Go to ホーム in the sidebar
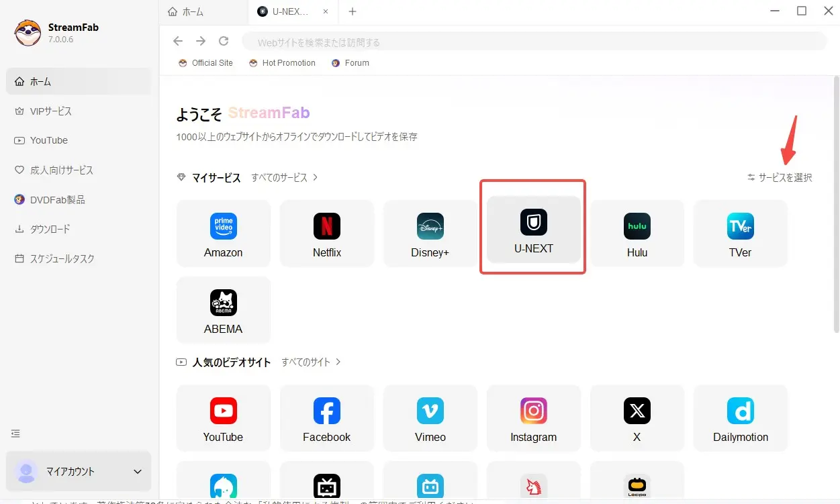Screen dimensions: 840x504 click(79, 82)
